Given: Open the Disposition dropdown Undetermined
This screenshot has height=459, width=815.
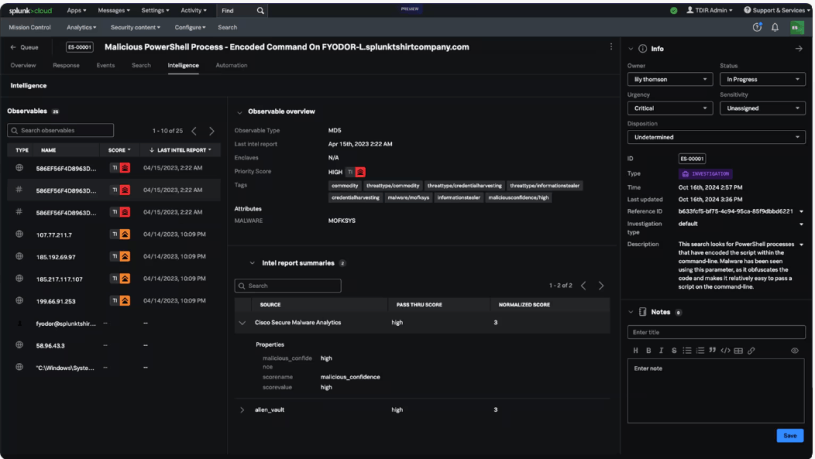Looking at the screenshot, I should pyautogui.click(x=716, y=137).
